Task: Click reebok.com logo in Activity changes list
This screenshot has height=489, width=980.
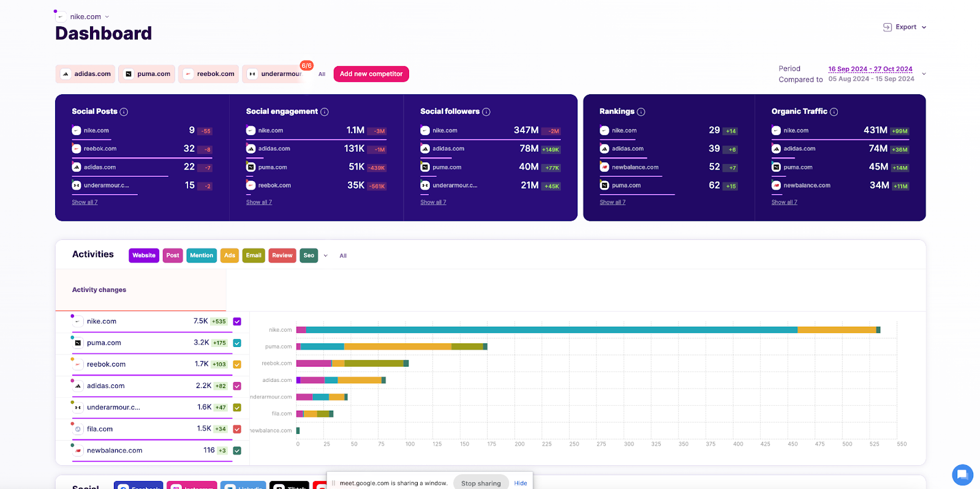Action: [x=78, y=364]
